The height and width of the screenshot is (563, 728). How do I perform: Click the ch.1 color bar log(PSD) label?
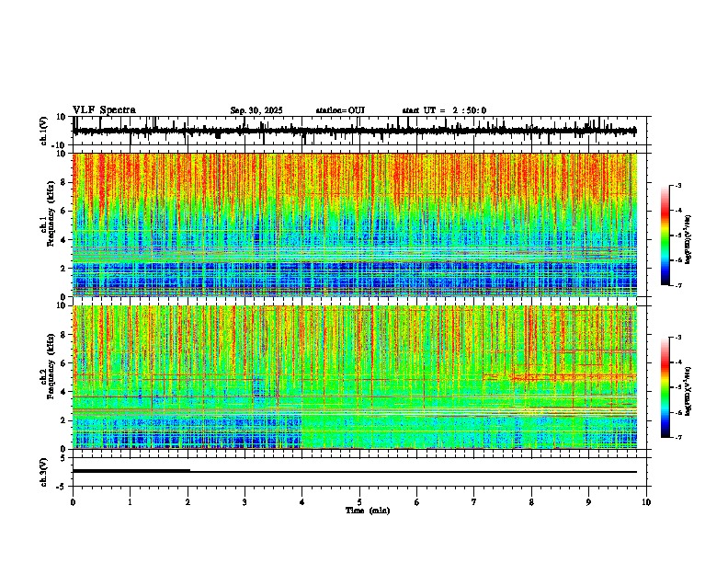pyautogui.click(x=688, y=240)
